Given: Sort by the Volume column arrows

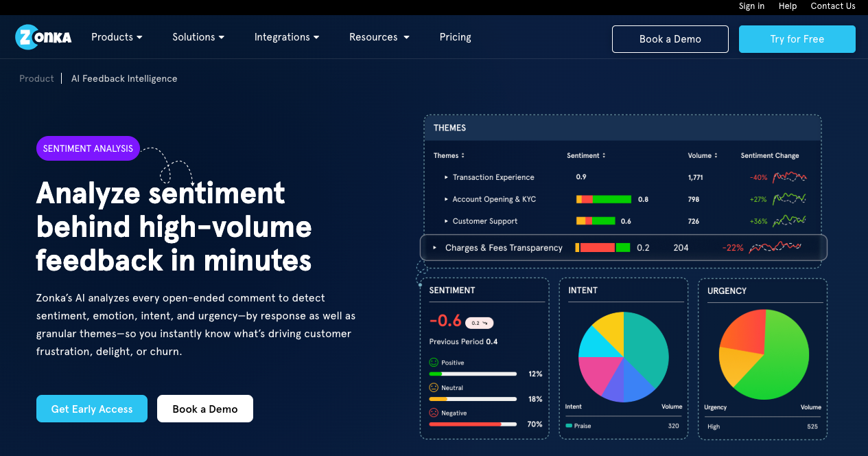Looking at the screenshot, I should pos(716,155).
